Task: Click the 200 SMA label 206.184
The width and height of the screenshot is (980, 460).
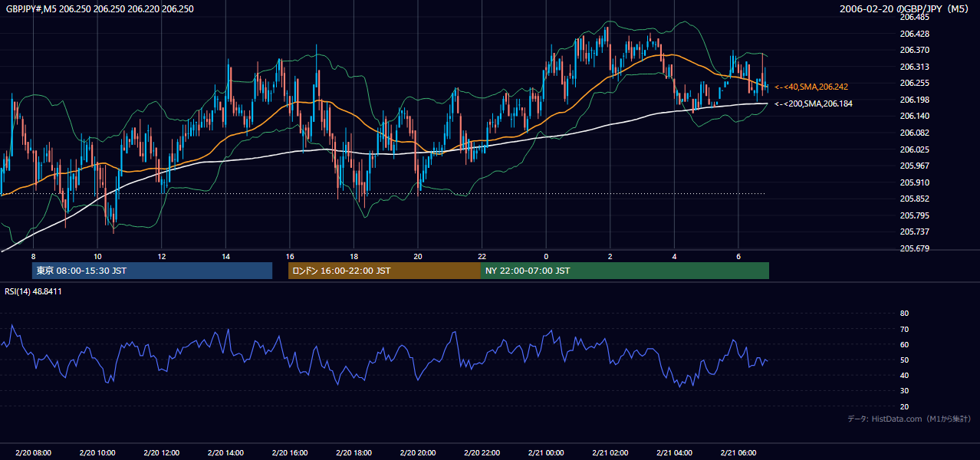Action: (814, 103)
